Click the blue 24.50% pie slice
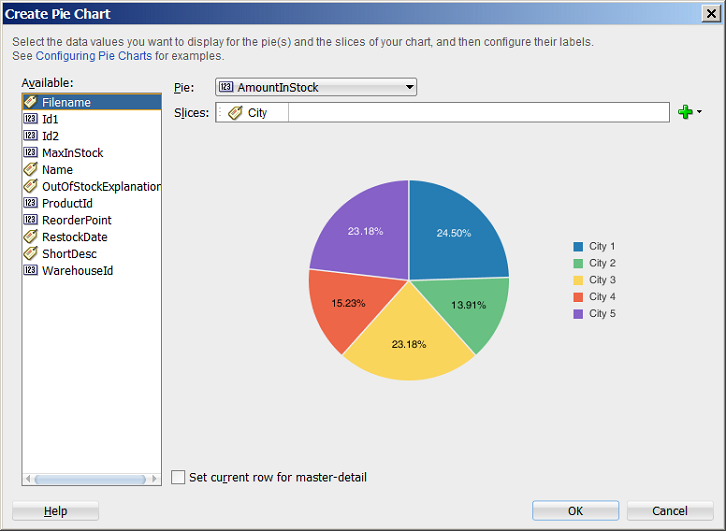 click(454, 233)
